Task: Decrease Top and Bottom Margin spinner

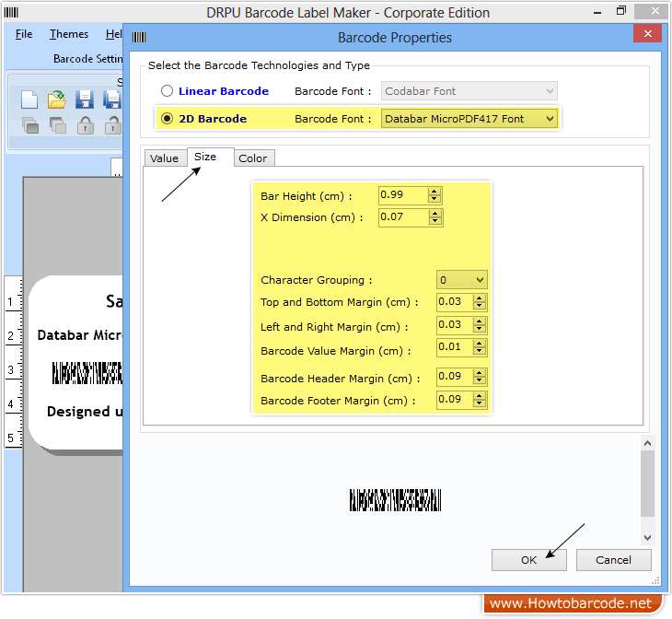Action: (480, 306)
